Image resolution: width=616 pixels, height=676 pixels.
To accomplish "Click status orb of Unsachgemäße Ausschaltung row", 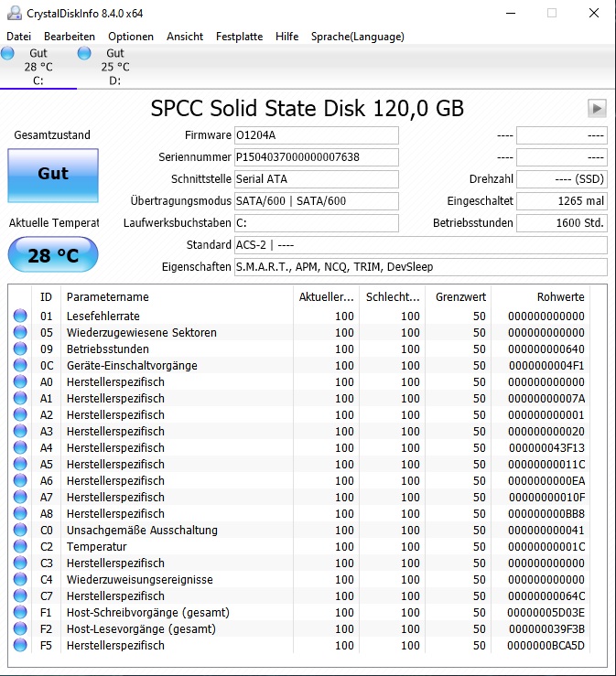I will click(x=20, y=530).
